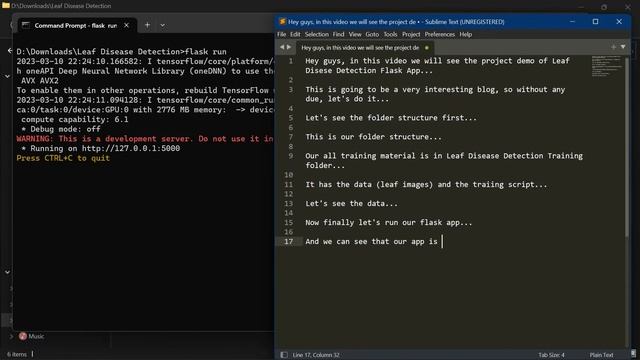Click the unsaved dot on the Sublime tab
The width and height of the screenshot is (640, 360).
tap(427, 48)
